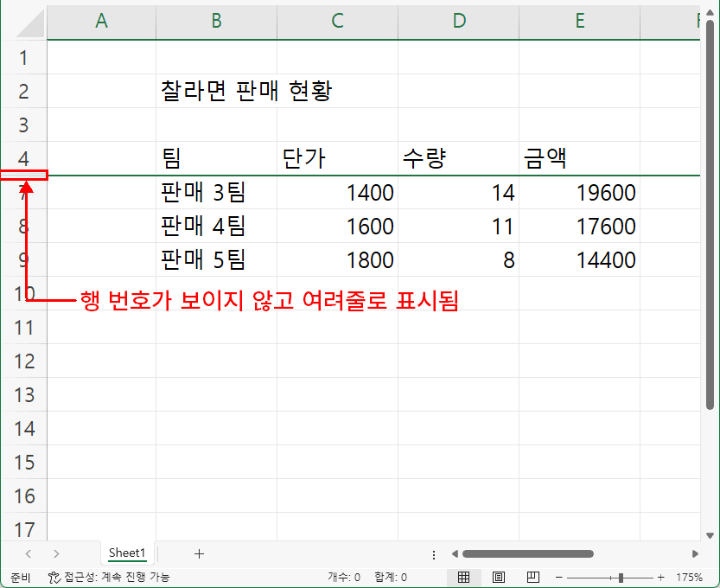
Task: Select the cell 판매 5팀
Action: pyautogui.click(x=216, y=259)
